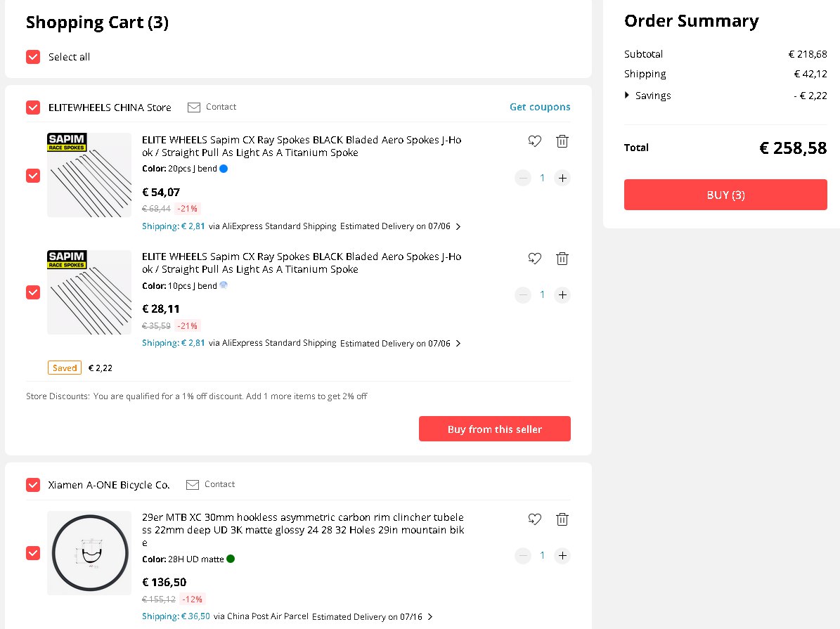
Task: Open shipping options chevron for carbon rim
Action: coord(430,616)
